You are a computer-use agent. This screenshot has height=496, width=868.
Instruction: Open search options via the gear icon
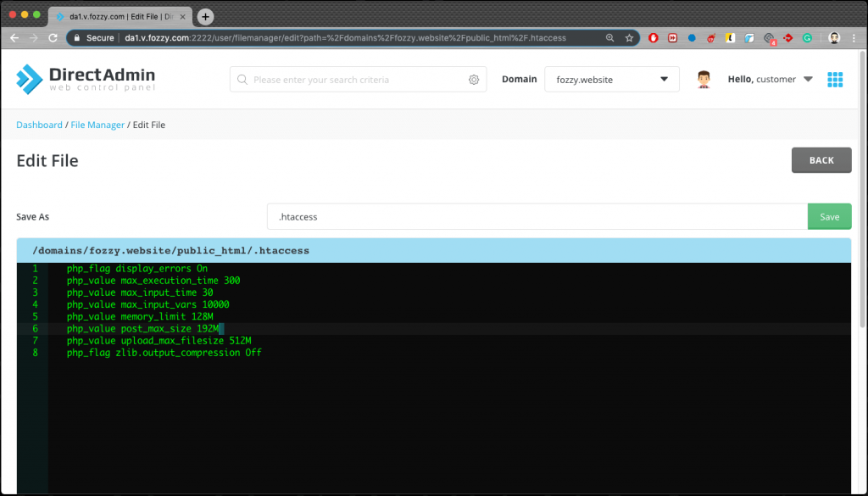point(474,79)
